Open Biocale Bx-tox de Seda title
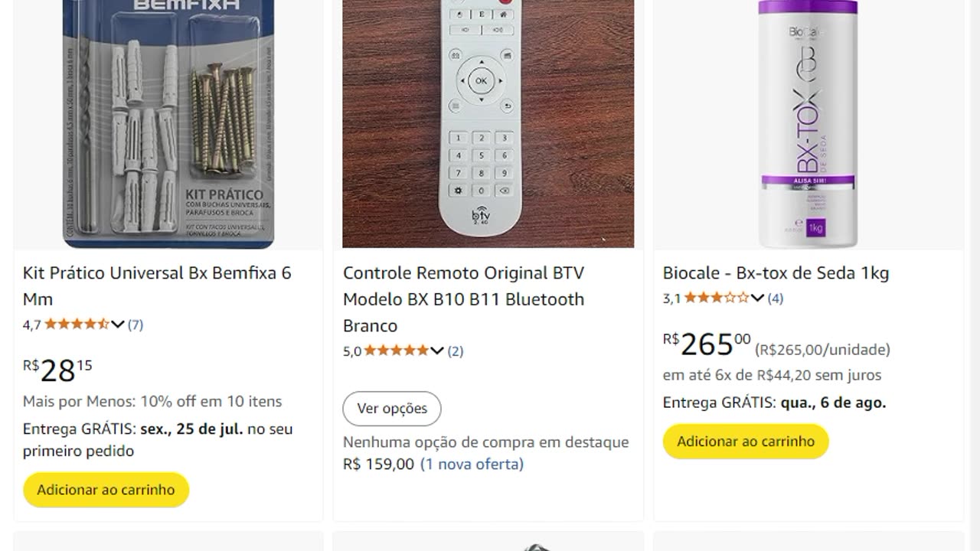This screenshot has width=980, height=551. pos(776,273)
